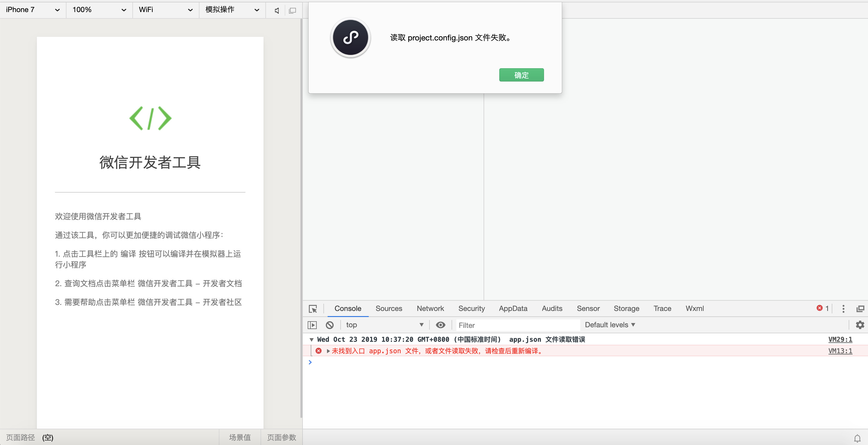Click the green 确定 confirm button
The width and height of the screenshot is (868, 445).
click(521, 75)
